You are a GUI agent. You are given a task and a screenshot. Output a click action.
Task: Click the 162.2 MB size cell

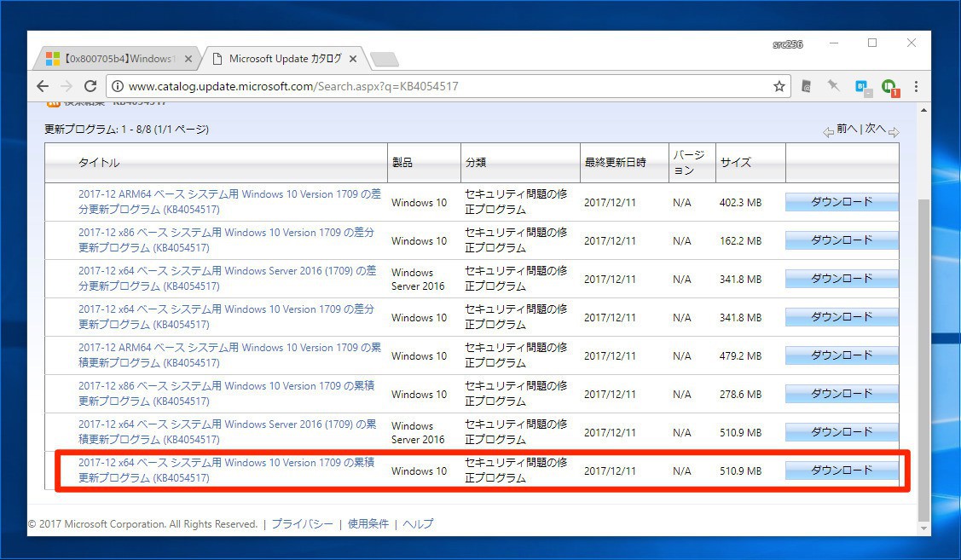[740, 240]
